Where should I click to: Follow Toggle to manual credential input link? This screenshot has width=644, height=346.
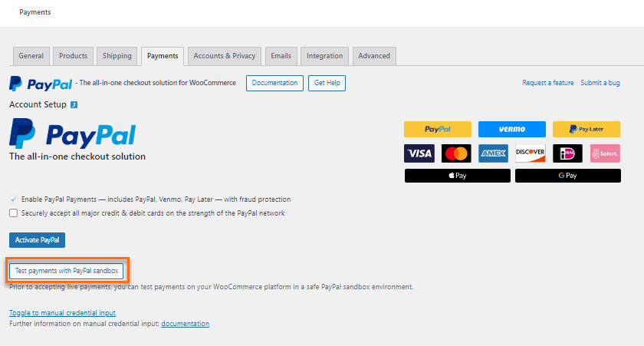[62, 313]
